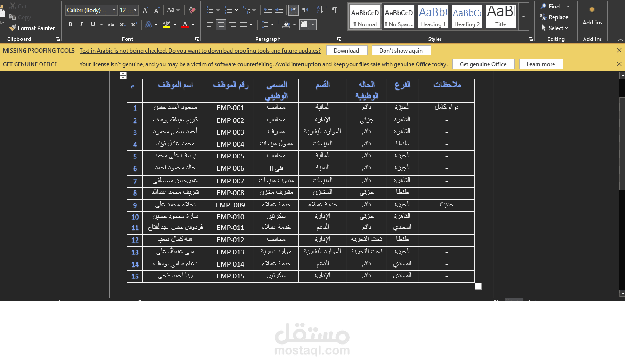This screenshot has height=364, width=625.
Task: Click Get genuine Office button
Action: tap(483, 64)
